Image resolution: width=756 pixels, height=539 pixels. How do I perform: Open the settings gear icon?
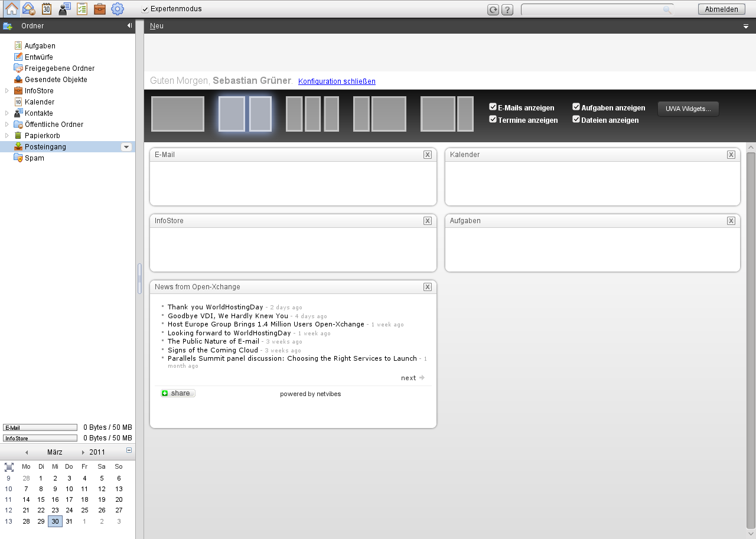tap(117, 8)
